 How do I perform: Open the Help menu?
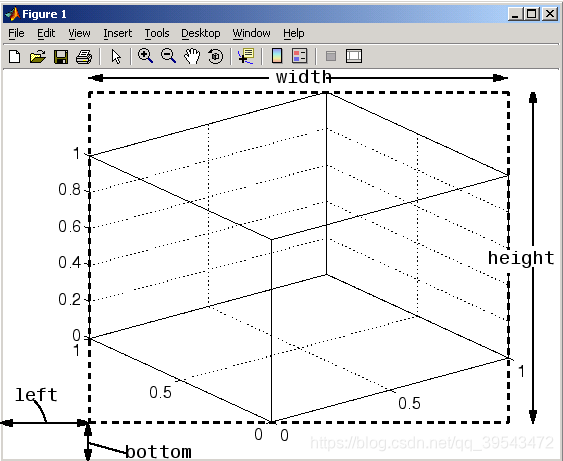(x=294, y=33)
